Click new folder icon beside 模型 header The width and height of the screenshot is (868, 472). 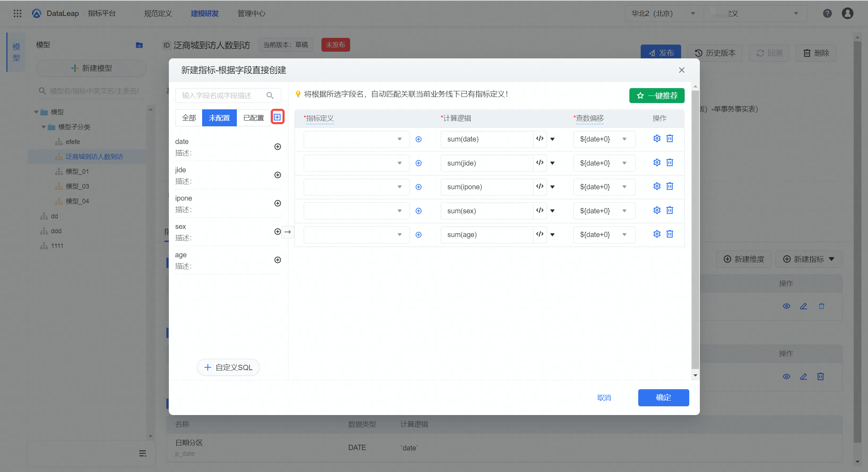coord(139,45)
